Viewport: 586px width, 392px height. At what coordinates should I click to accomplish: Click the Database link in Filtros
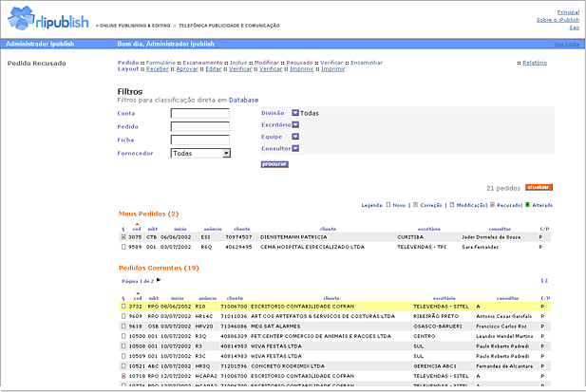click(244, 100)
